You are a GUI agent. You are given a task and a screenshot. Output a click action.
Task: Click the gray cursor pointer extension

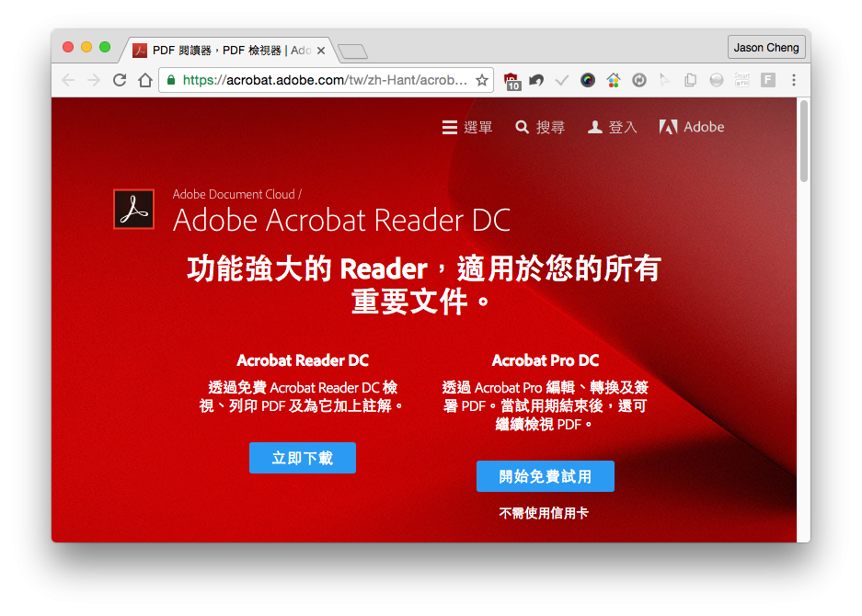664,80
